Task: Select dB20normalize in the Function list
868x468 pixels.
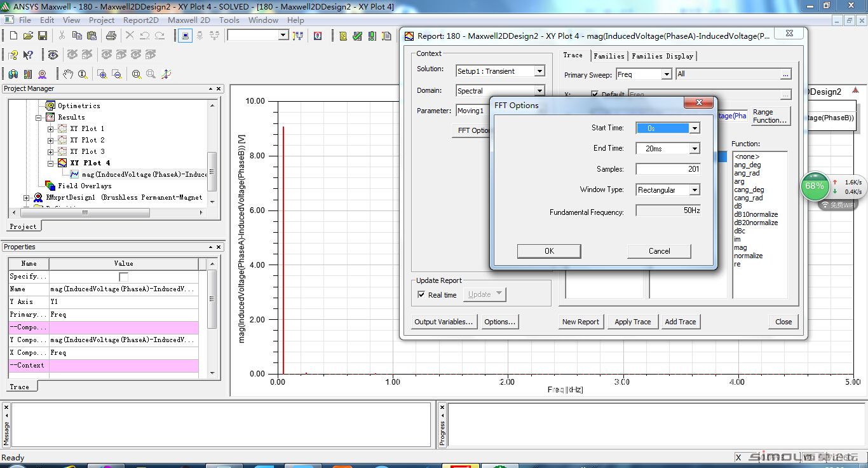Action: tap(756, 223)
